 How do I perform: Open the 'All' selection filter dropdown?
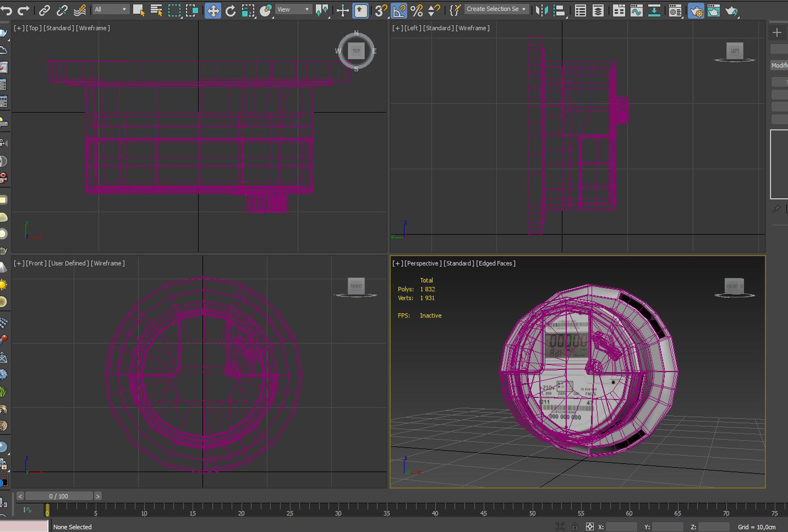click(110, 9)
